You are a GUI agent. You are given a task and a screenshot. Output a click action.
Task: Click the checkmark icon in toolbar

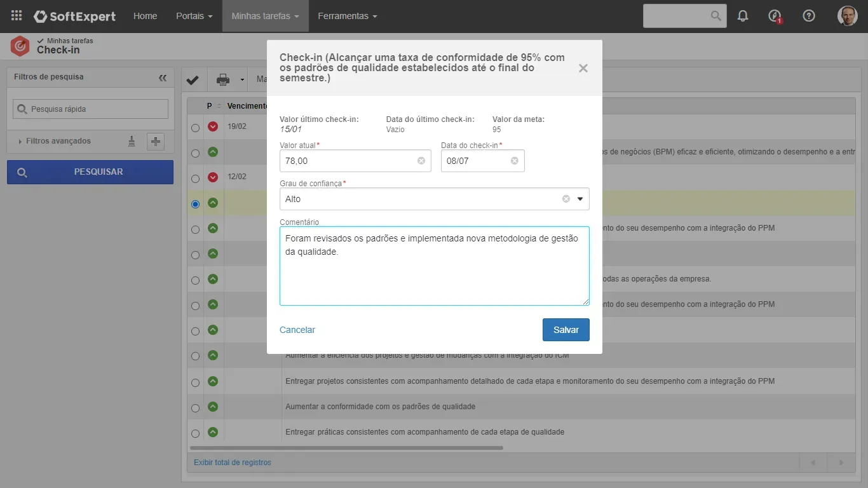click(x=193, y=79)
